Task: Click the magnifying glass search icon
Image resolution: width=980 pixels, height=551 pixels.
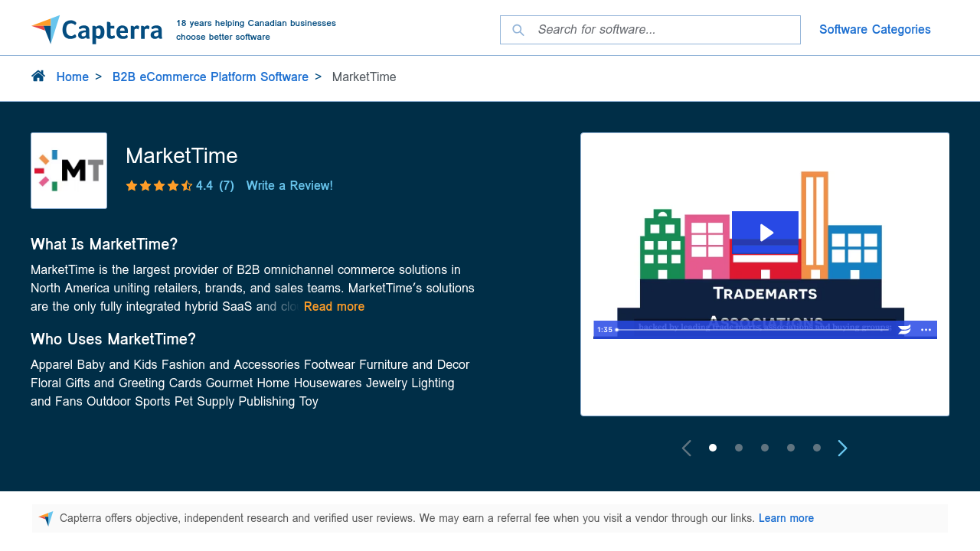Action: pos(518,30)
